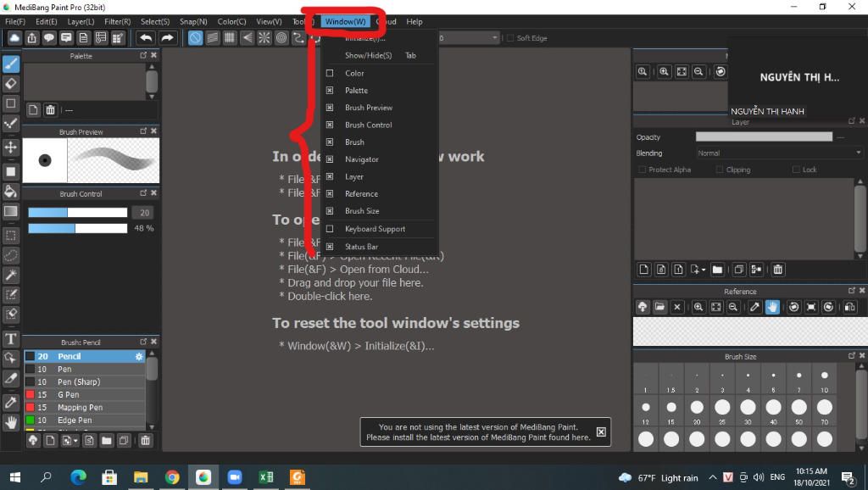The height and width of the screenshot is (490, 868).
Task: Toggle Status Bar checkbox
Action: point(330,247)
